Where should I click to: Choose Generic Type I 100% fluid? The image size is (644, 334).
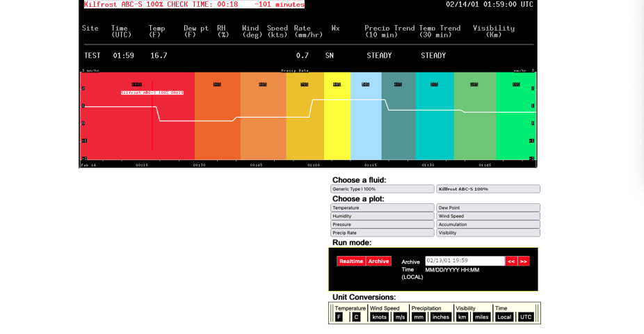tap(383, 189)
